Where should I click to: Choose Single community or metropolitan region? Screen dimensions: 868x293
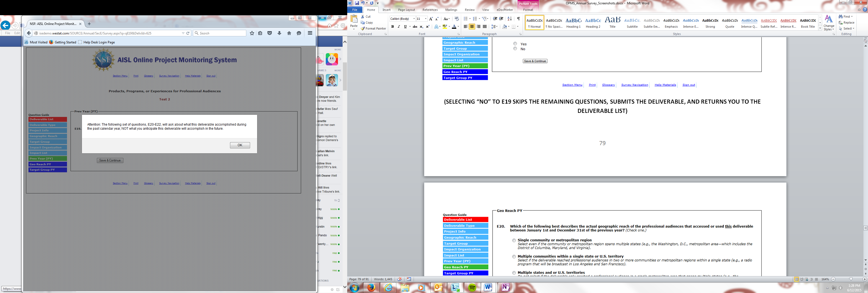tap(514, 240)
